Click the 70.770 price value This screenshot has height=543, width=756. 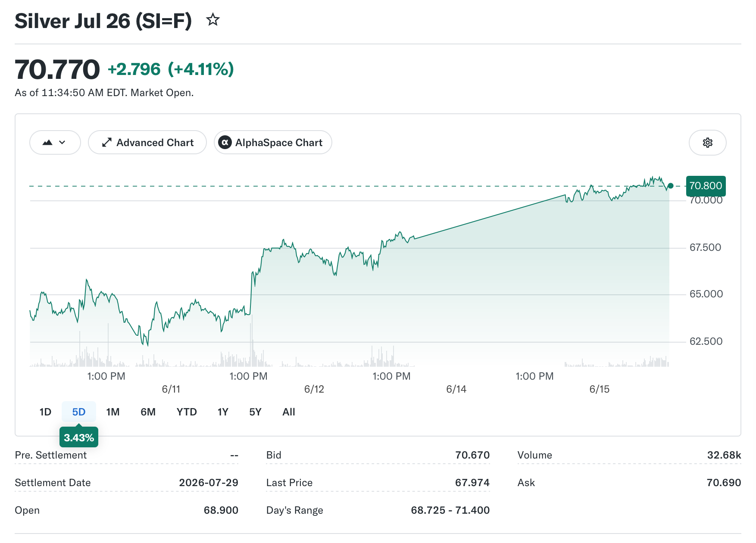click(57, 69)
